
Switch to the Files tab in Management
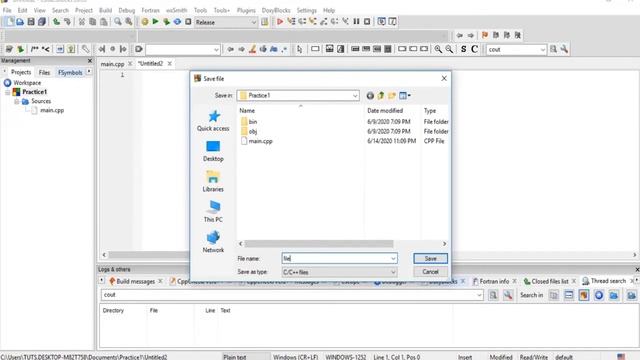[44, 73]
